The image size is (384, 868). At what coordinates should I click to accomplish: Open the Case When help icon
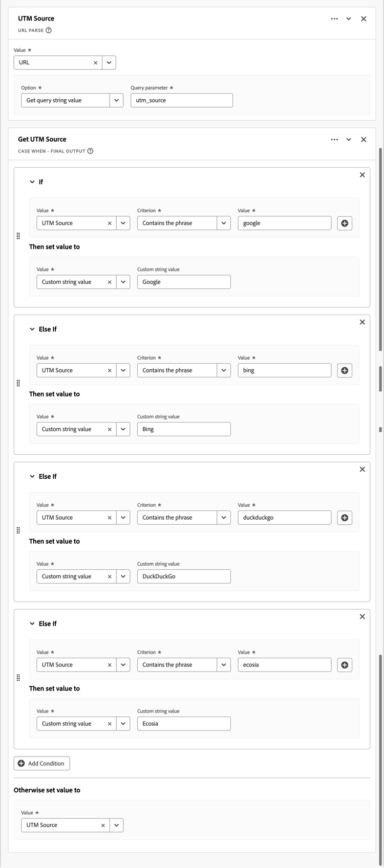click(90, 151)
